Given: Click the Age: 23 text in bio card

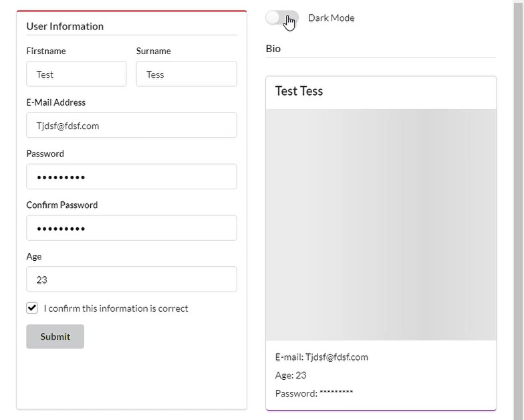Looking at the screenshot, I should click(x=291, y=375).
